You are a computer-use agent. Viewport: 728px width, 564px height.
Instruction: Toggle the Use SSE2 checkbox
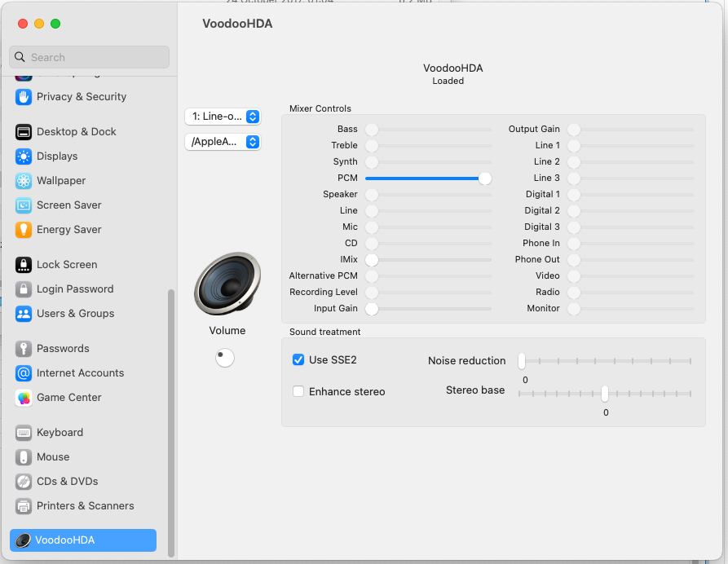[x=298, y=359]
